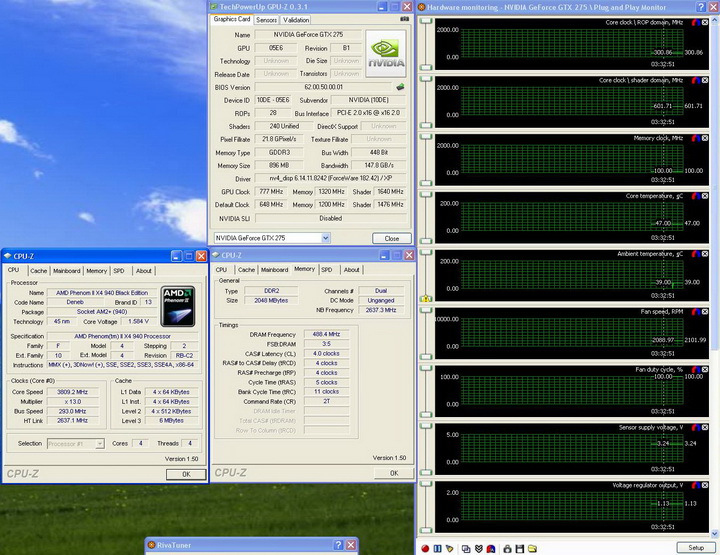Switch to Sensors tab in GPU-Z
This screenshot has width=720, height=555.
(x=266, y=20)
